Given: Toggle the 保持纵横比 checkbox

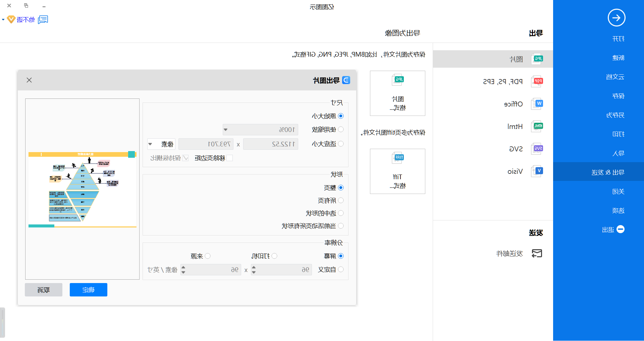Looking at the screenshot, I should pos(185,158).
